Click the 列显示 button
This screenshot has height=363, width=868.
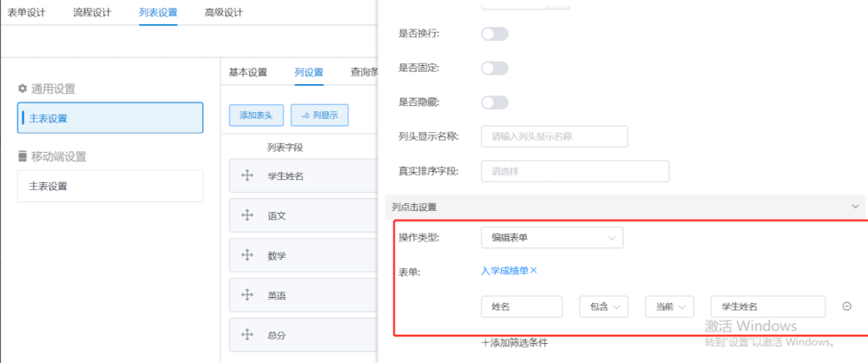319,115
